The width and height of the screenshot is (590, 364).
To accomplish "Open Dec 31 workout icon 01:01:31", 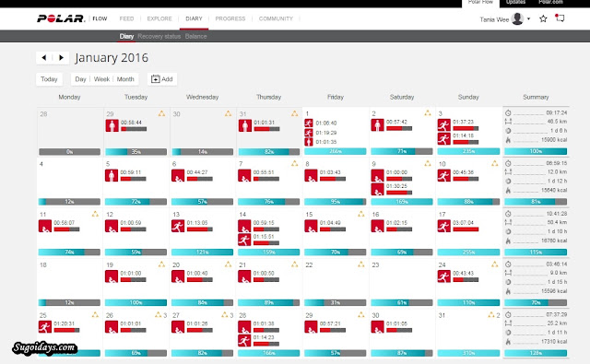I will pos(245,125).
